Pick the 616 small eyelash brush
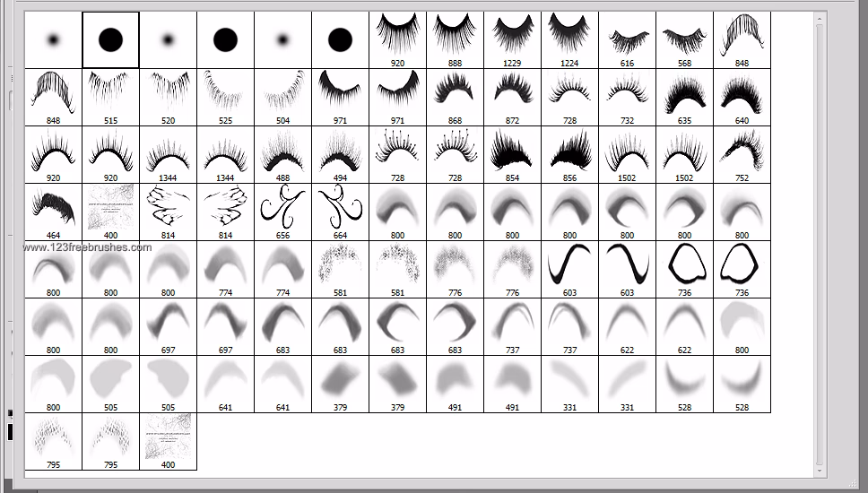Viewport: 868px width, 493px height. click(x=627, y=39)
